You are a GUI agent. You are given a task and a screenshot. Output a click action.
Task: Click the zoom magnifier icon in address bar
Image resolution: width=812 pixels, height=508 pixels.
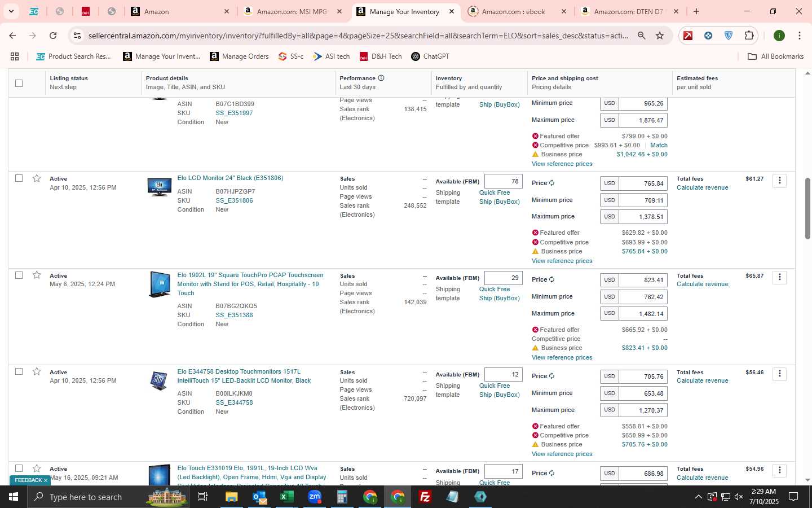642,36
